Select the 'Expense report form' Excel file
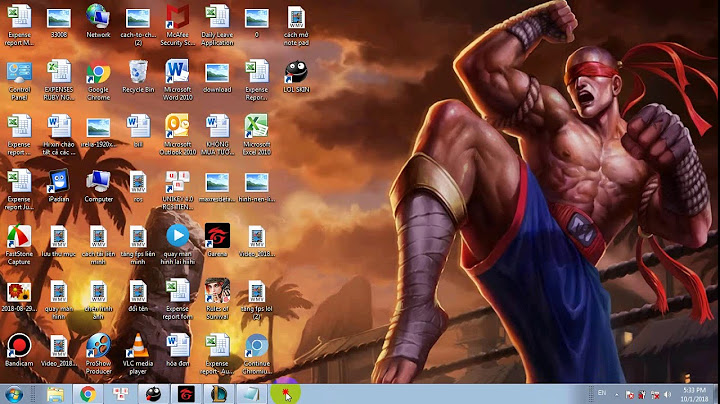720x404 pixels. pyautogui.click(x=178, y=299)
